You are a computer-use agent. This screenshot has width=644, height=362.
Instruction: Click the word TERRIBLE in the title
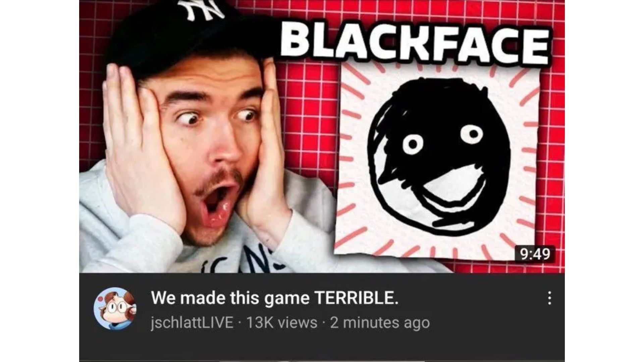(356, 298)
